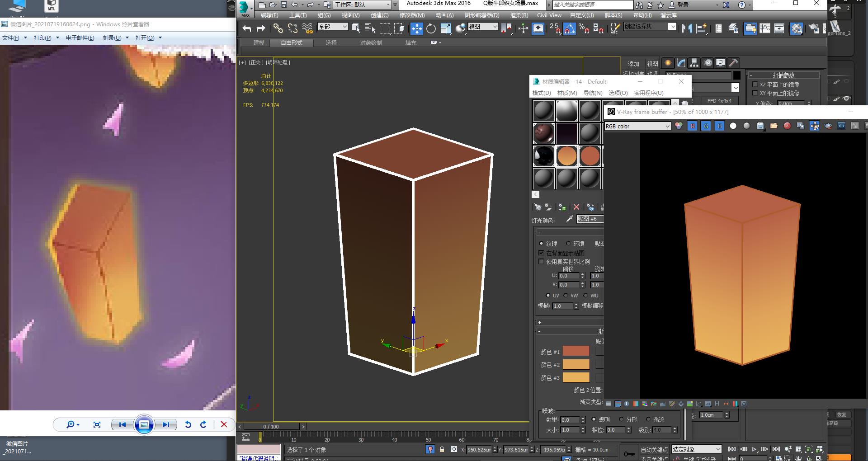
Task: Select the orange gradient material sample sphere
Action: (566, 156)
